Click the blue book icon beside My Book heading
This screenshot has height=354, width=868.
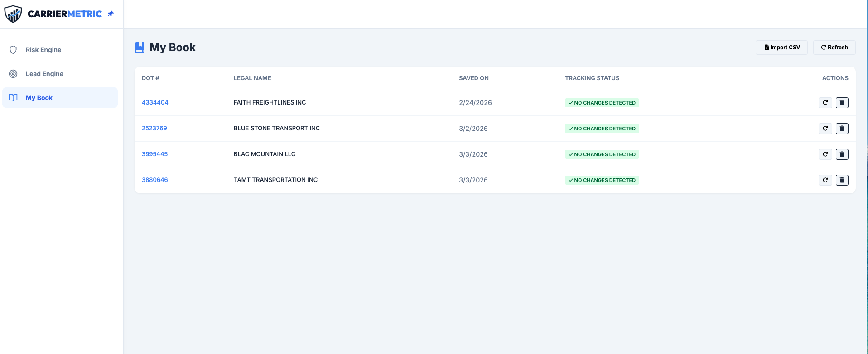tap(140, 48)
